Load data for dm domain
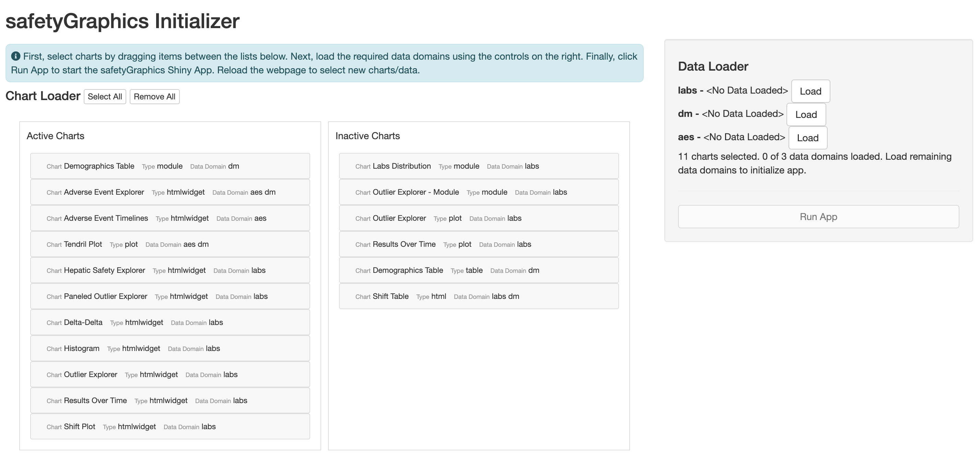Viewport: 980px width, 460px height. point(806,114)
